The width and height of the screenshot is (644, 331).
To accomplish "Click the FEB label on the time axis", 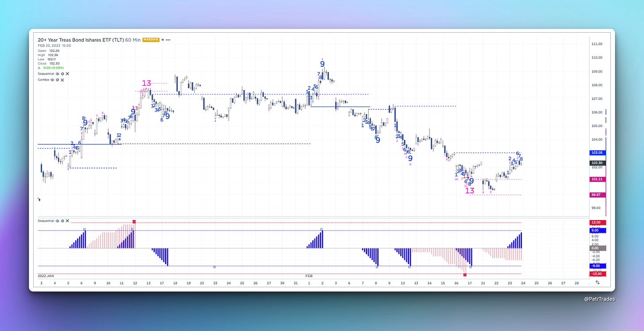I will pyautogui.click(x=309, y=275).
